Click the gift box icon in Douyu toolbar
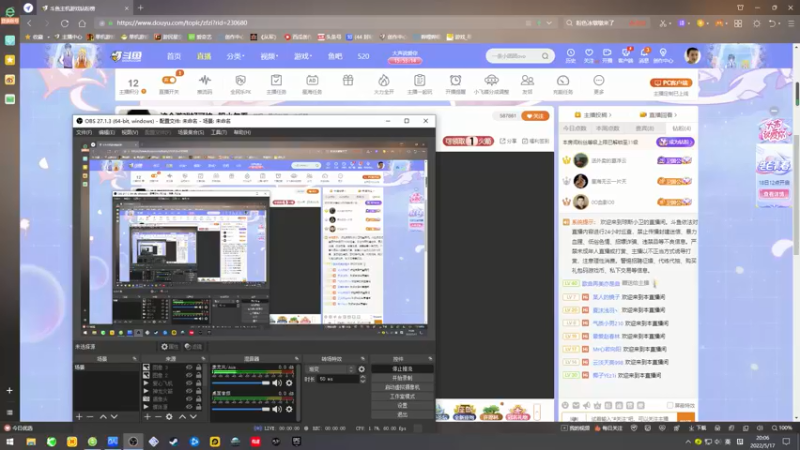 click(x=348, y=81)
